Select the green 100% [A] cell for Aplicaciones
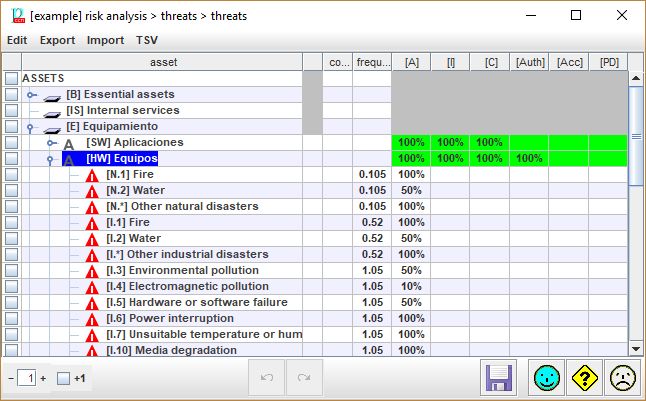The image size is (646, 401). pos(411,142)
